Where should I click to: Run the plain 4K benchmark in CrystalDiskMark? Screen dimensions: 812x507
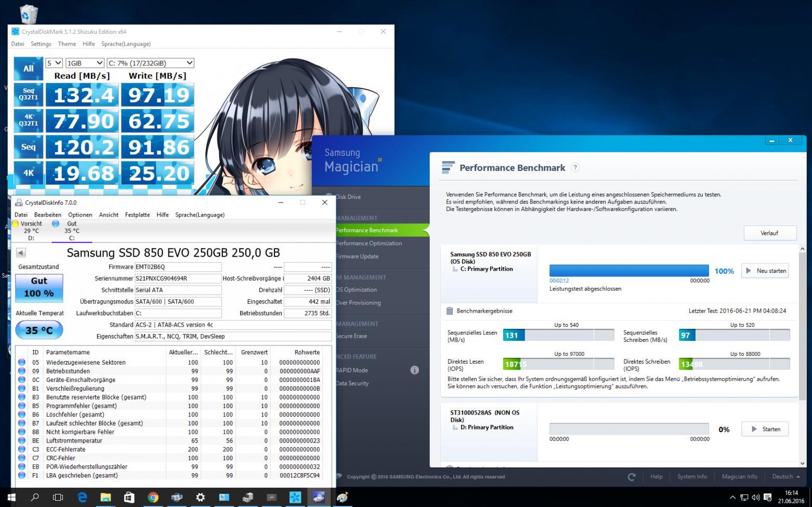click(28, 173)
